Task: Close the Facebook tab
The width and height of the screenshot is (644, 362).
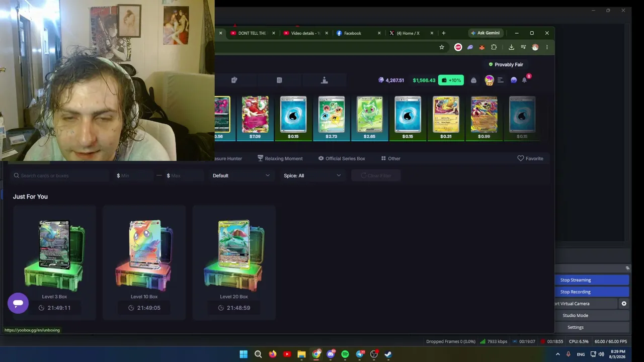Action: tap(379, 33)
